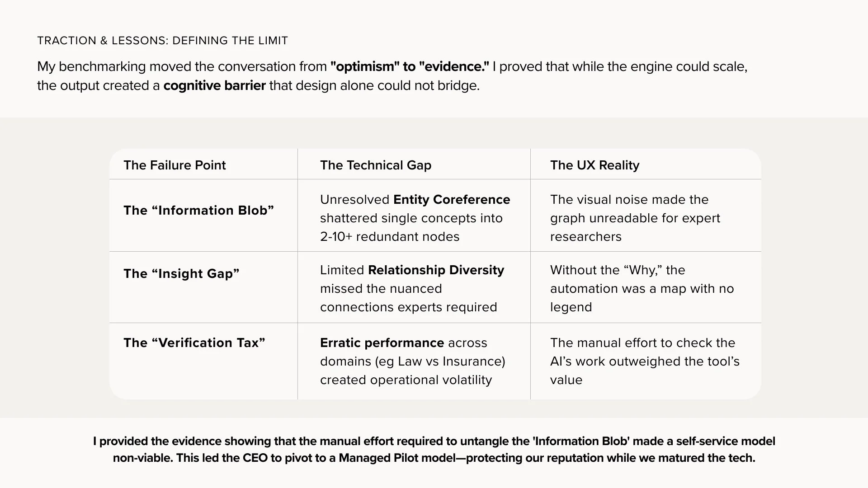Click the 'The “Information Blob”' row label

pos(198,210)
